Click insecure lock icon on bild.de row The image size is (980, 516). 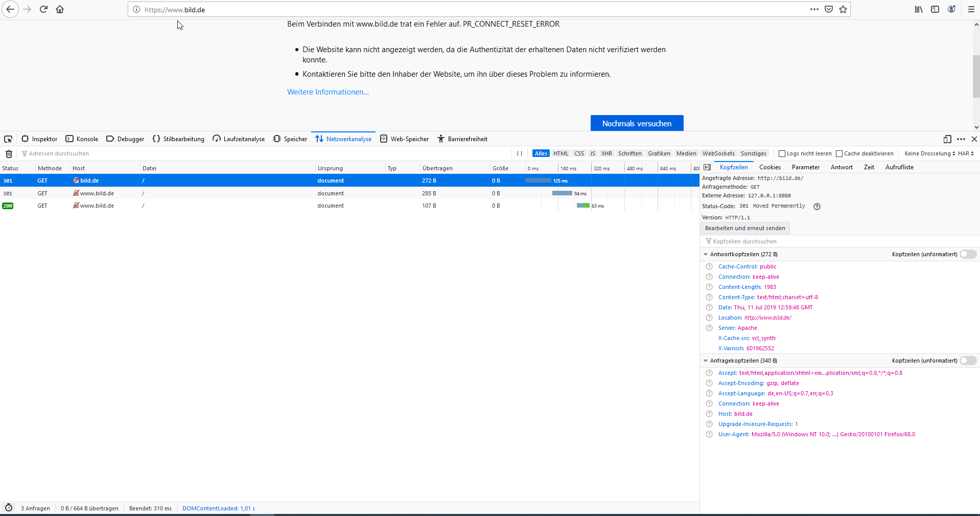coord(76,181)
